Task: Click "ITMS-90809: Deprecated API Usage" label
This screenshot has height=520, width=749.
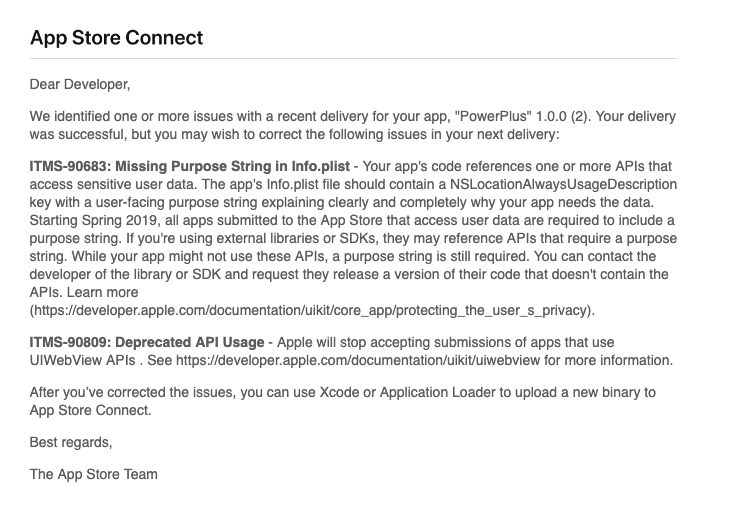Action: tap(147, 342)
